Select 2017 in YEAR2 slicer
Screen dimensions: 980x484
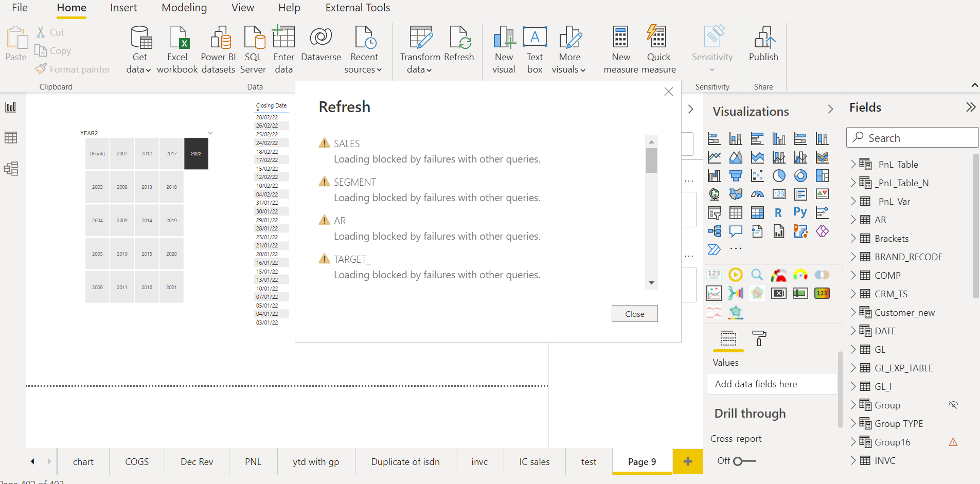coord(171,153)
